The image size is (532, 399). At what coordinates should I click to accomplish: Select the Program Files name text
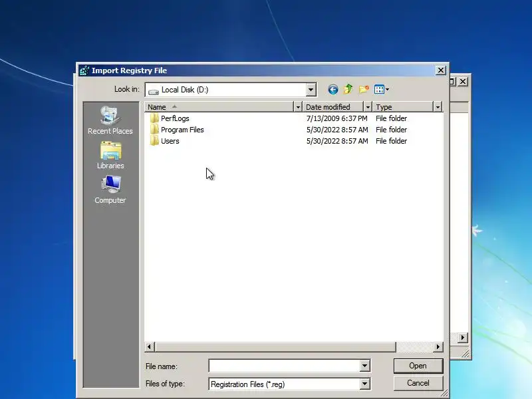182,130
